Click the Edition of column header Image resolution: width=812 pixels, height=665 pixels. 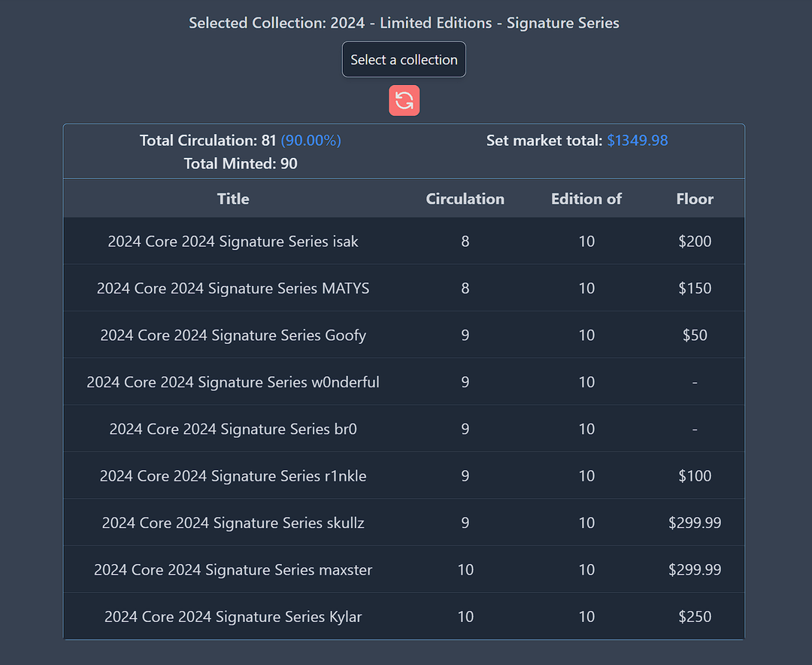click(x=586, y=199)
